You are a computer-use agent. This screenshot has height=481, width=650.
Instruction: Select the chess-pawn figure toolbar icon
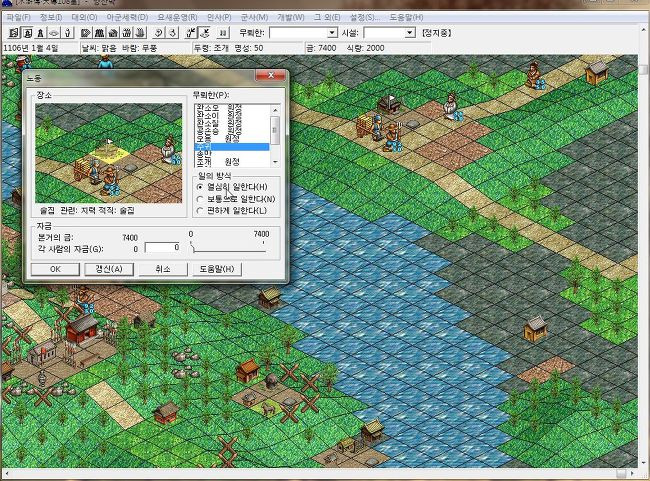click(x=41, y=32)
